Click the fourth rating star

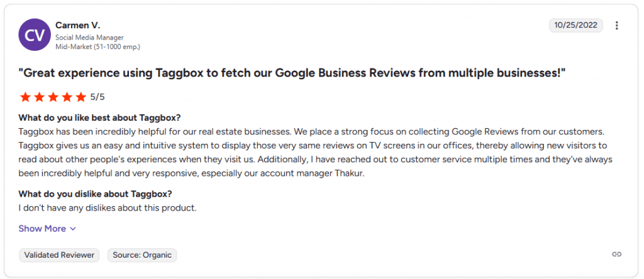67,97
